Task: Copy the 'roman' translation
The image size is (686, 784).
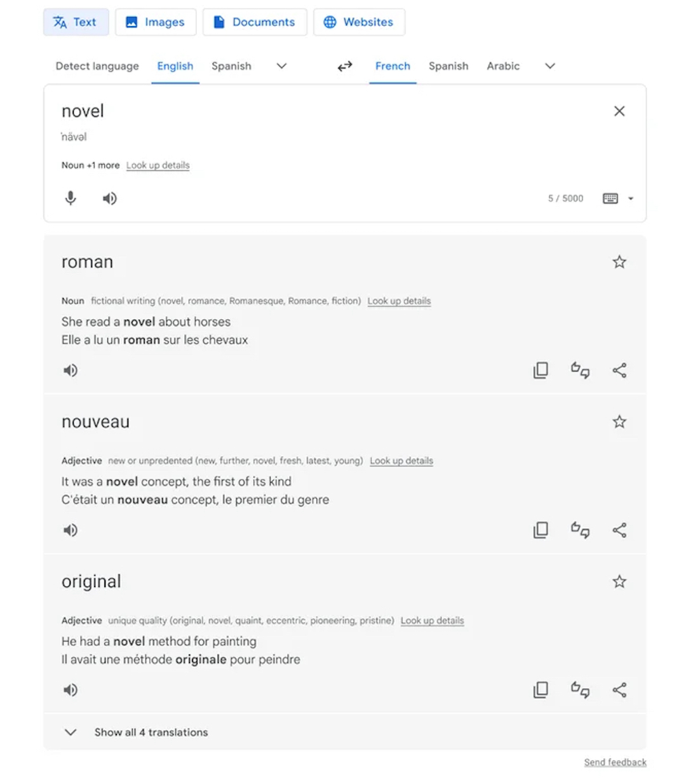Action: coord(541,370)
